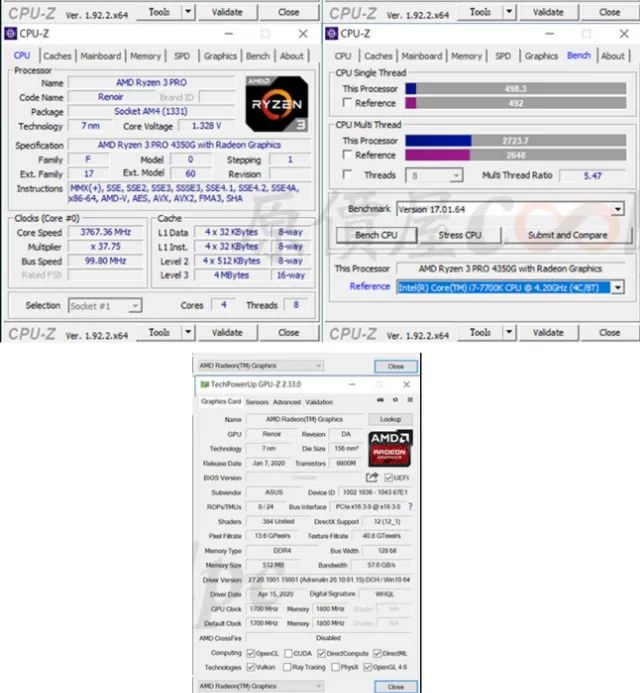
Task: Toggle the DirectCompute checkbox
Action: (x=321, y=653)
